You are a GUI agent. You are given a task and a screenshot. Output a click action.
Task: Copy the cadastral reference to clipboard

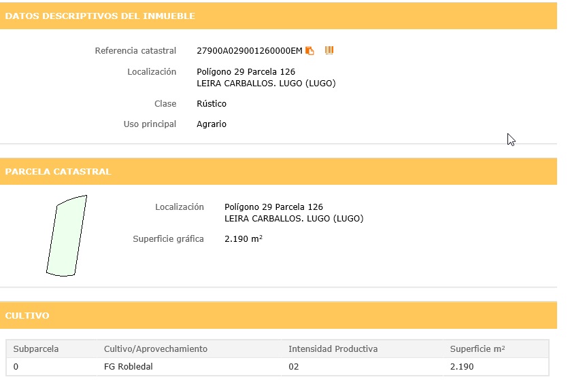309,50
